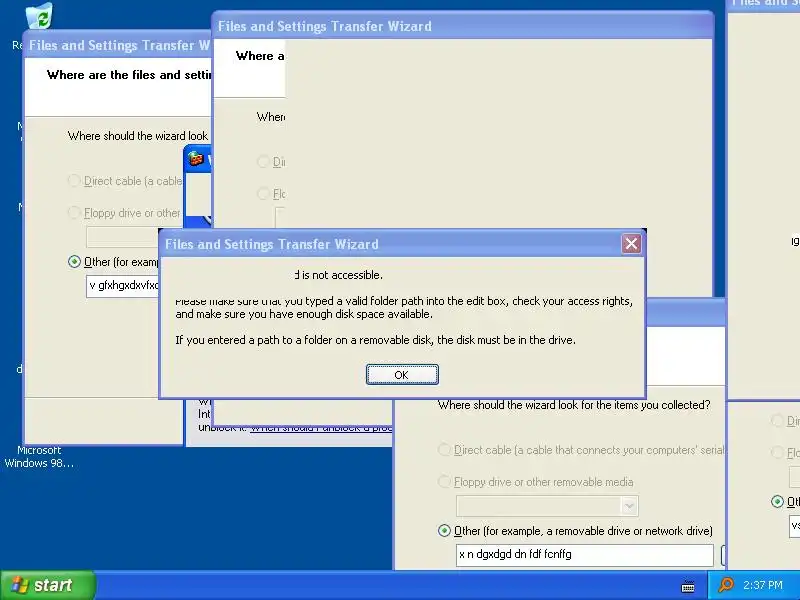Image resolution: width=800 pixels, height=600 pixels.
Task: Select Floppy radio in right-edge wizard window
Action: [x=777, y=452]
